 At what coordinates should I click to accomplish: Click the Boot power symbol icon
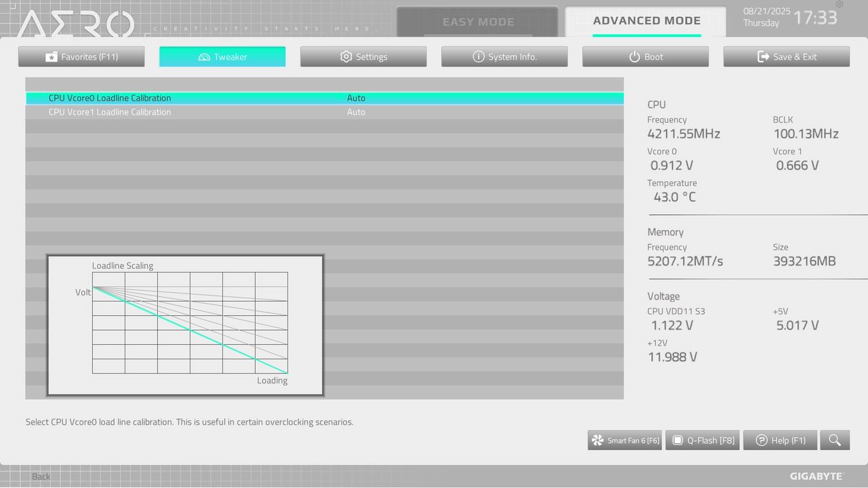[x=635, y=57]
